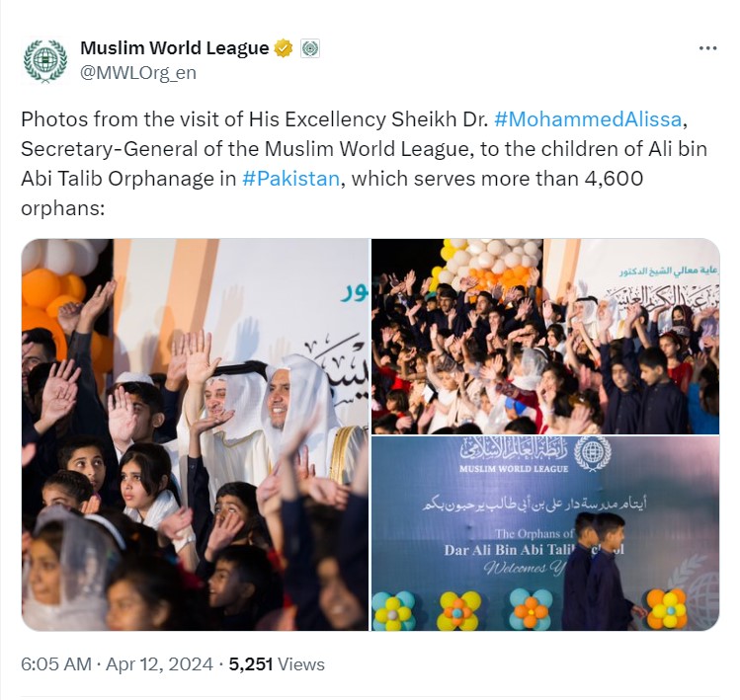Open the three-dots more options menu
The width and height of the screenshot is (740, 700).
pos(707,48)
